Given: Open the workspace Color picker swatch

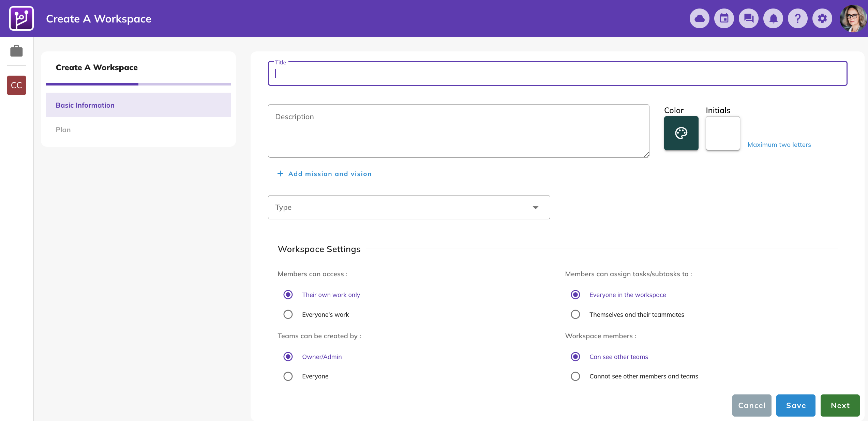Looking at the screenshot, I should [681, 133].
